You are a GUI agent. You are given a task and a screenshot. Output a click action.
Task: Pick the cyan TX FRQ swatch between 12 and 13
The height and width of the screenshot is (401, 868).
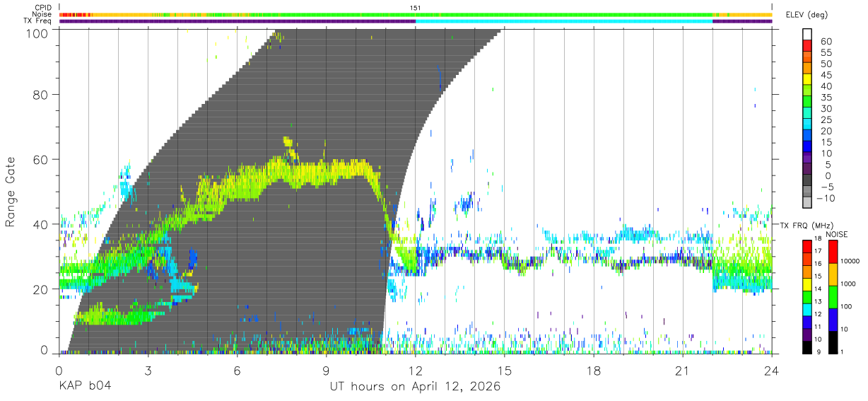(x=807, y=309)
